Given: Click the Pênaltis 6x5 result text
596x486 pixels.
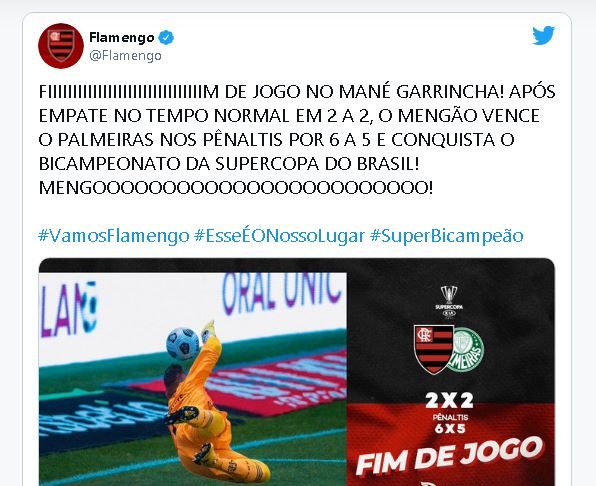Looking at the screenshot, I should (x=450, y=423).
